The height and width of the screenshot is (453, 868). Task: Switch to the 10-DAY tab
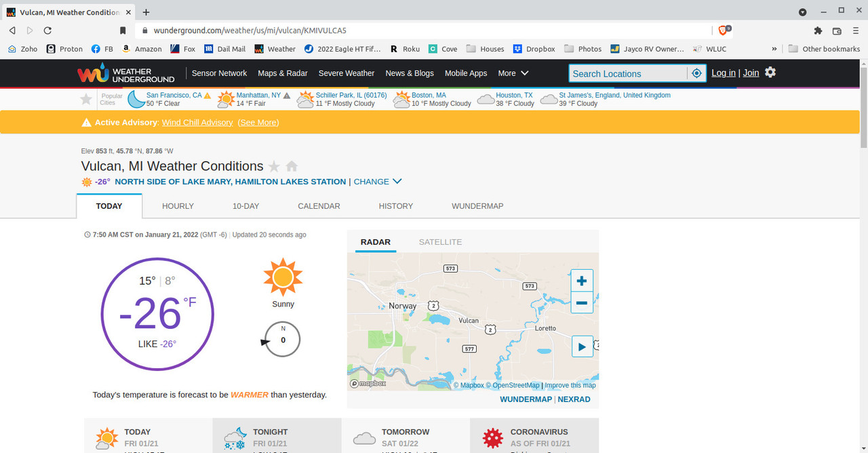click(x=245, y=206)
